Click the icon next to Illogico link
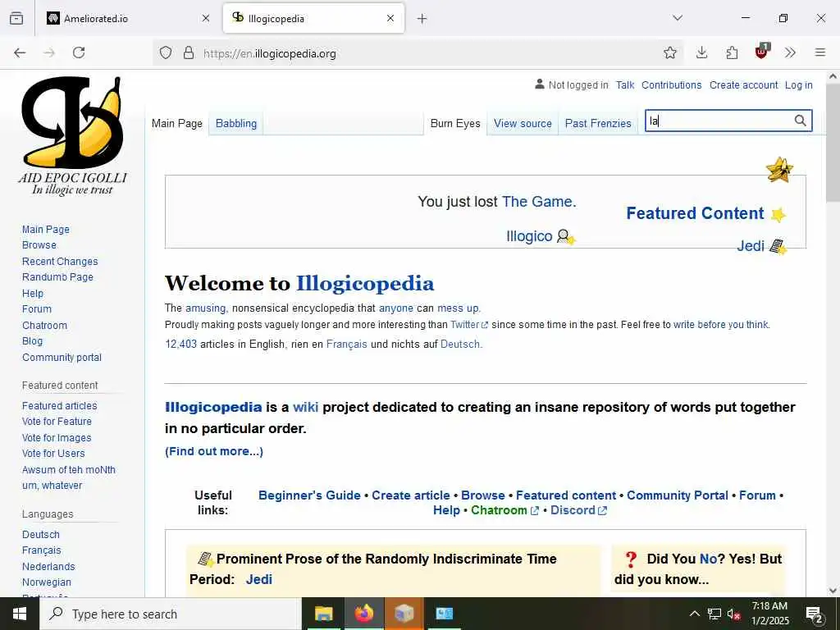 pos(566,237)
